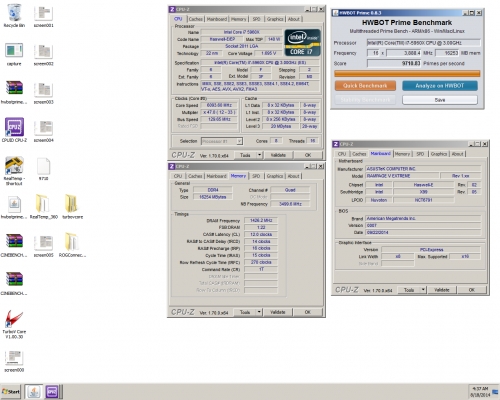
Task: Select the screen001 file icon
Action: point(43,13)
